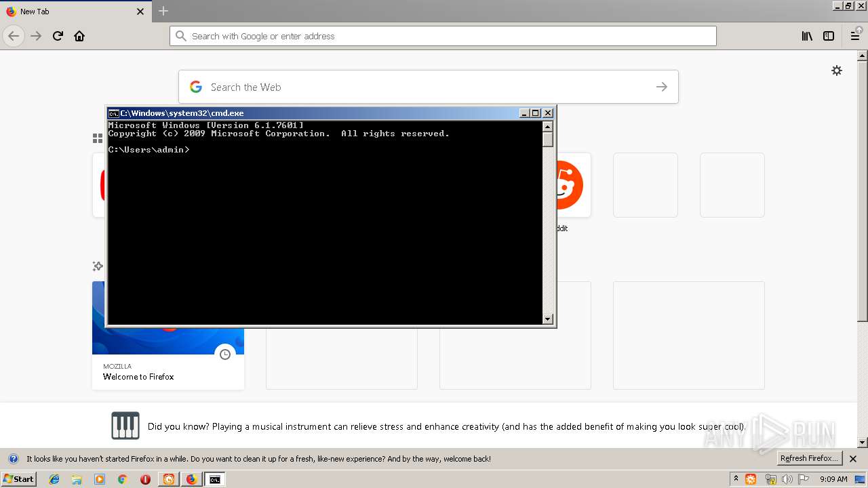Launch Opera from taskbar
This screenshot has height=488, width=868.
point(145,479)
